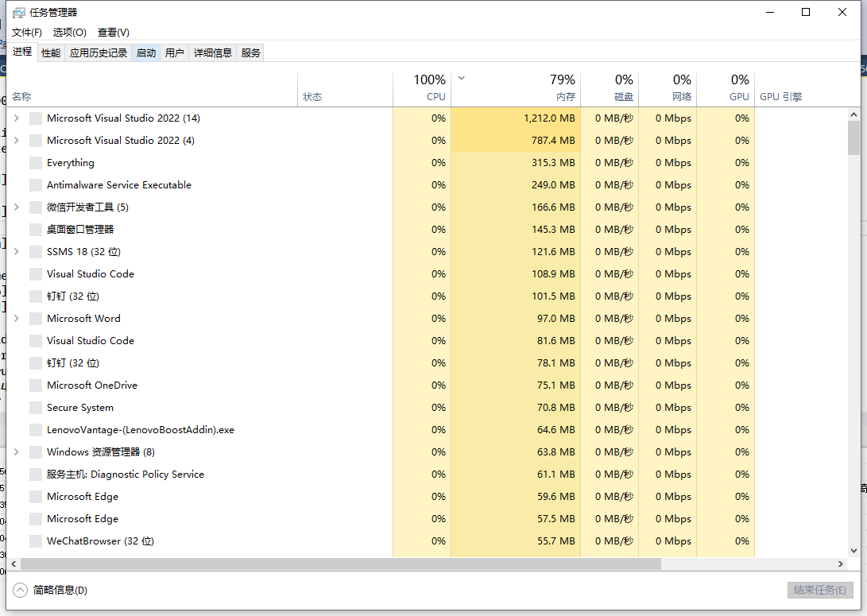
Task: Click the Secure System process icon
Action: 36,408
